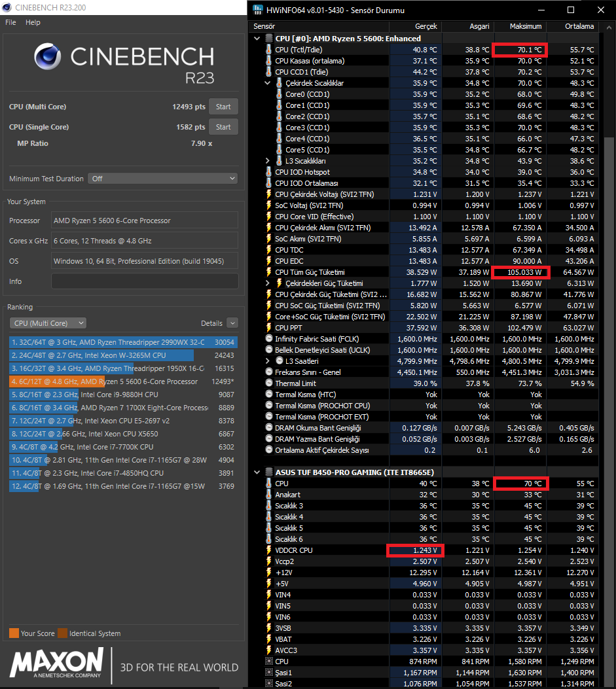Start the CPU (Multi Core) test

(223, 107)
